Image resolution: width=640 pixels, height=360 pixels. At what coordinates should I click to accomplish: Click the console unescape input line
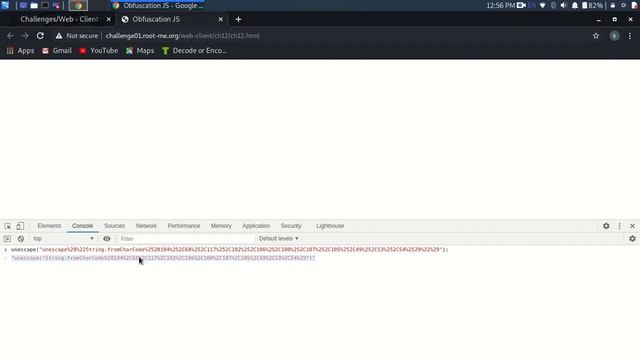pyautogui.click(x=229, y=249)
